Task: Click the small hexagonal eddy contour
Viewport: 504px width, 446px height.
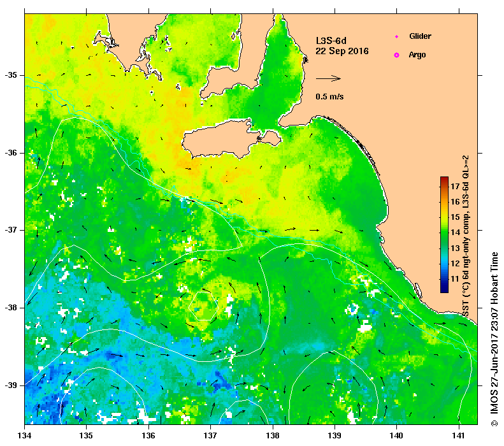Action: 203,306
